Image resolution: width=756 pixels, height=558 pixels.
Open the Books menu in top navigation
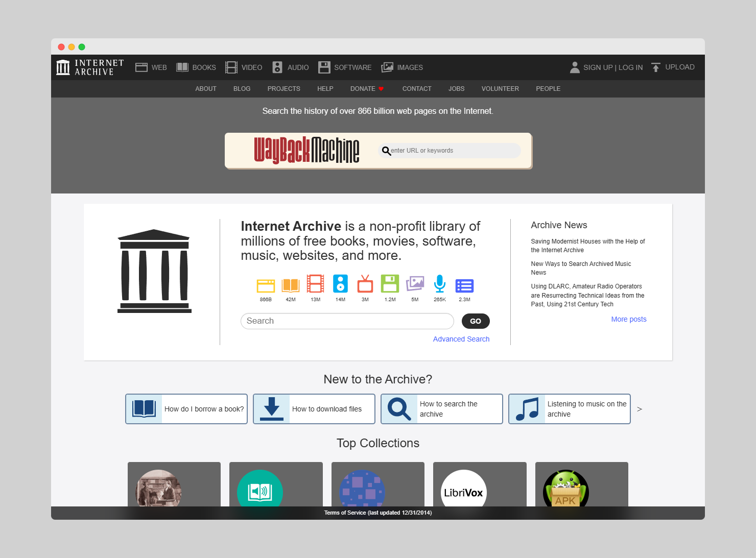coord(196,67)
